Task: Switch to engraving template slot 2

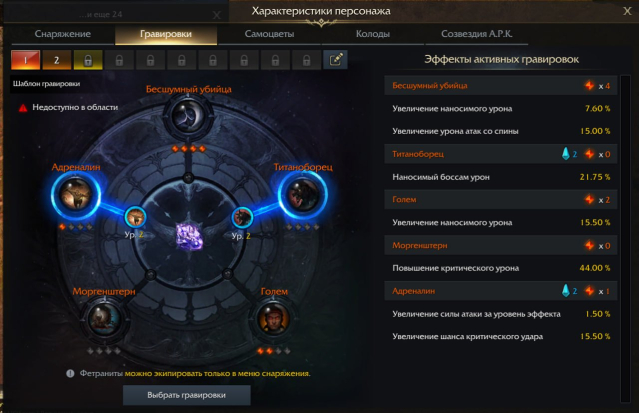Action: (57, 60)
